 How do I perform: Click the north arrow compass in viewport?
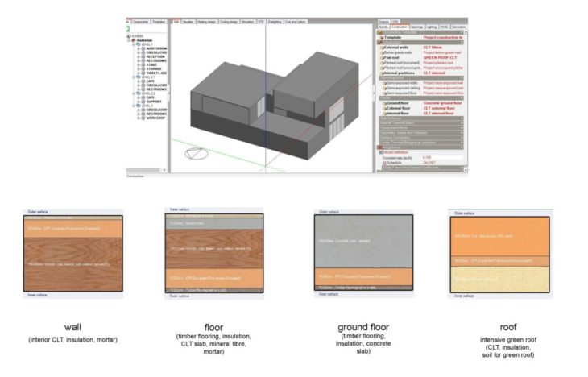[197, 152]
